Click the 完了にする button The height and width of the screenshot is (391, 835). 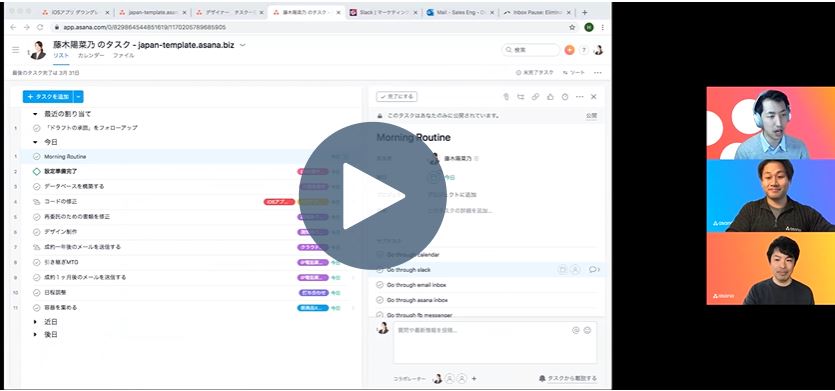pyautogui.click(x=396, y=96)
